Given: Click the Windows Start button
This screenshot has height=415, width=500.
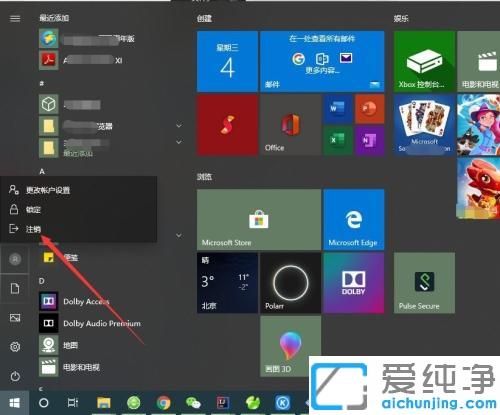Looking at the screenshot, I should pos(15,403).
